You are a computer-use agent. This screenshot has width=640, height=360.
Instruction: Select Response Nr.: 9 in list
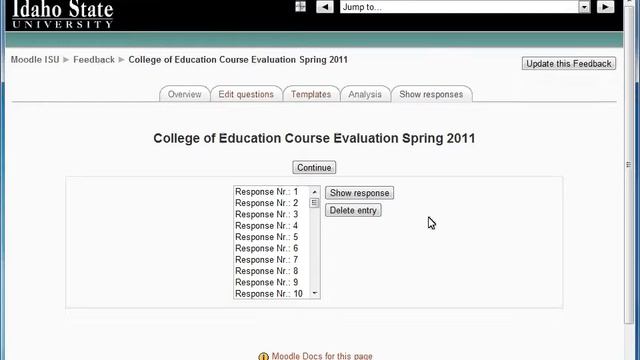[271, 282]
